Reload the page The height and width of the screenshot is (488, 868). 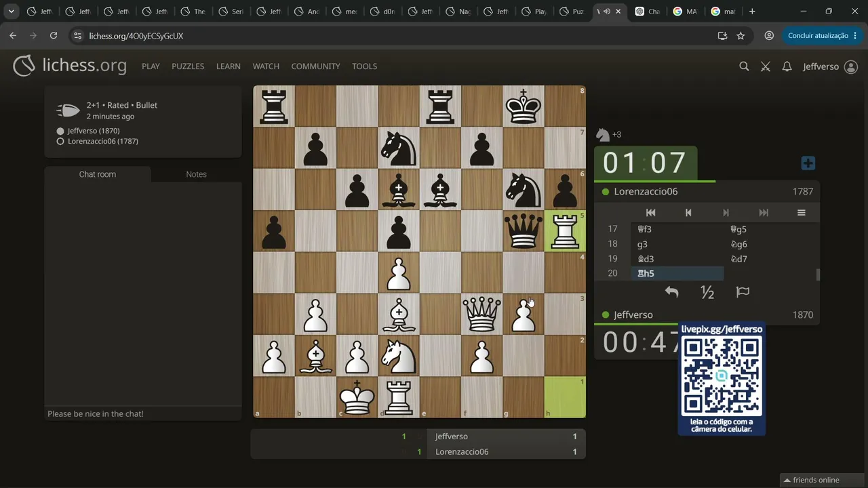(x=54, y=35)
